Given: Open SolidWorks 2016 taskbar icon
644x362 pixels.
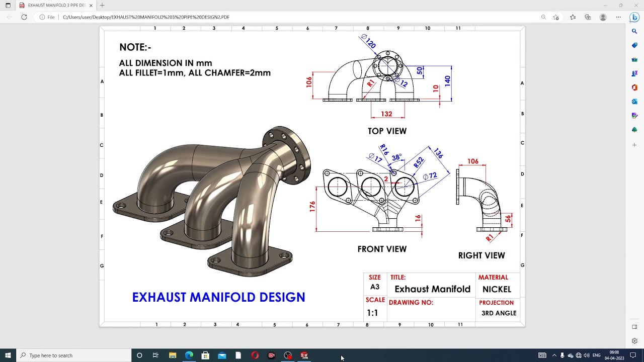Looking at the screenshot, I should 304,355.
